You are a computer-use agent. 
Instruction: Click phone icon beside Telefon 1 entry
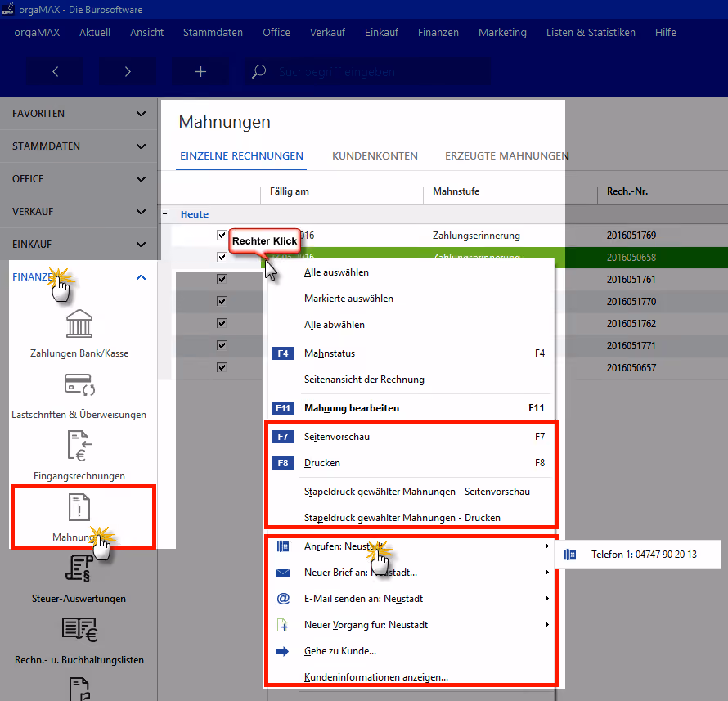tap(570, 555)
